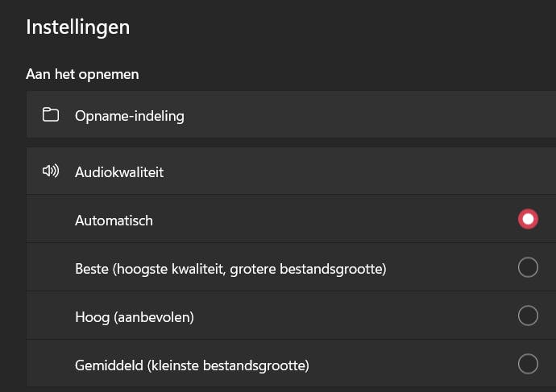The image size is (556, 392).
Task: Select the Automatisch radio button
Action: [528, 220]
